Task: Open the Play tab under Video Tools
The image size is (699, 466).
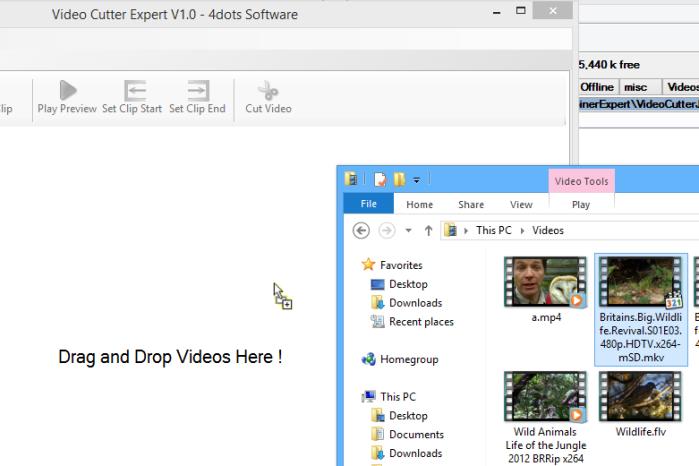Action: tap(581, 204)
